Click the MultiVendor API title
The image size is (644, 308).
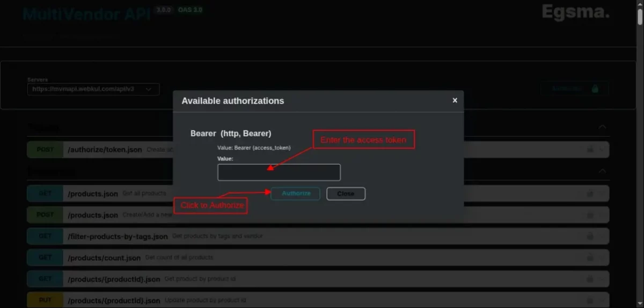coord(86,13)
